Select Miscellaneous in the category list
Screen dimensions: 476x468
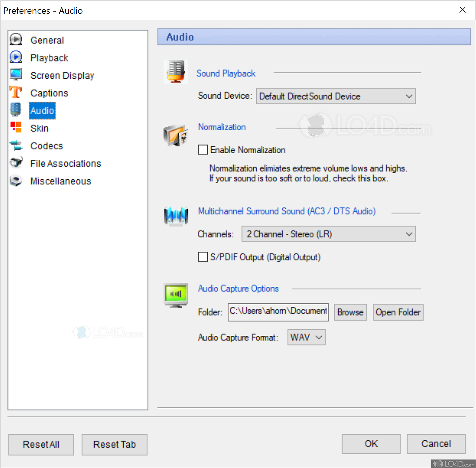[x=60, y=181]
